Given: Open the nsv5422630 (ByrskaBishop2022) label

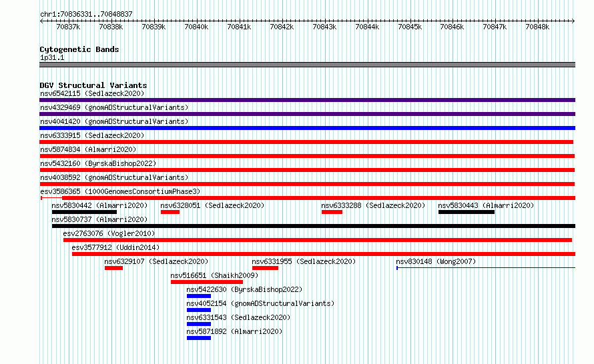Looking at the screenshot, I should (x=244, y=289).
